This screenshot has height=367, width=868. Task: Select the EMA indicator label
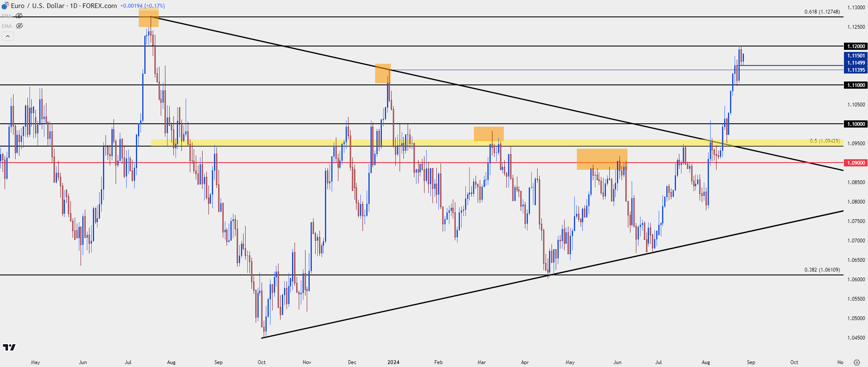[7, 26]
